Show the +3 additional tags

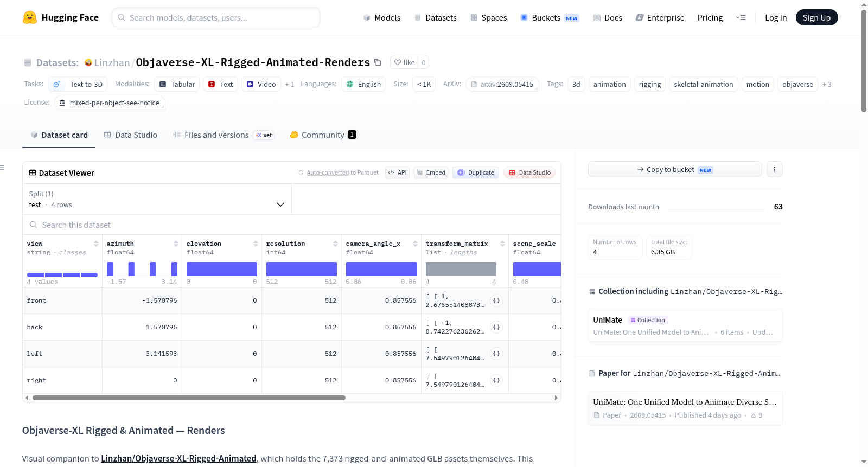[827, 84]
